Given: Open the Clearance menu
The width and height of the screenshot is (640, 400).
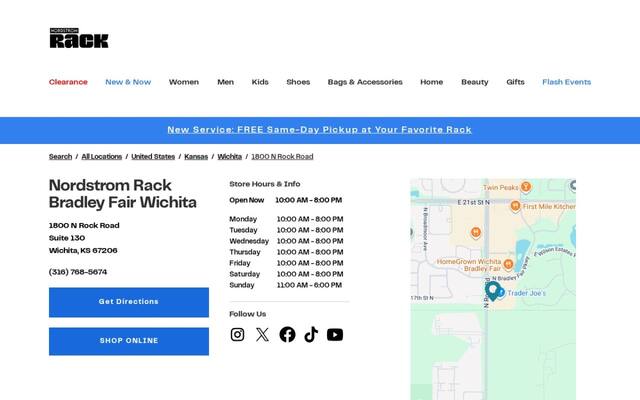Looking at the screenshot, I should (x=68, y=82).
